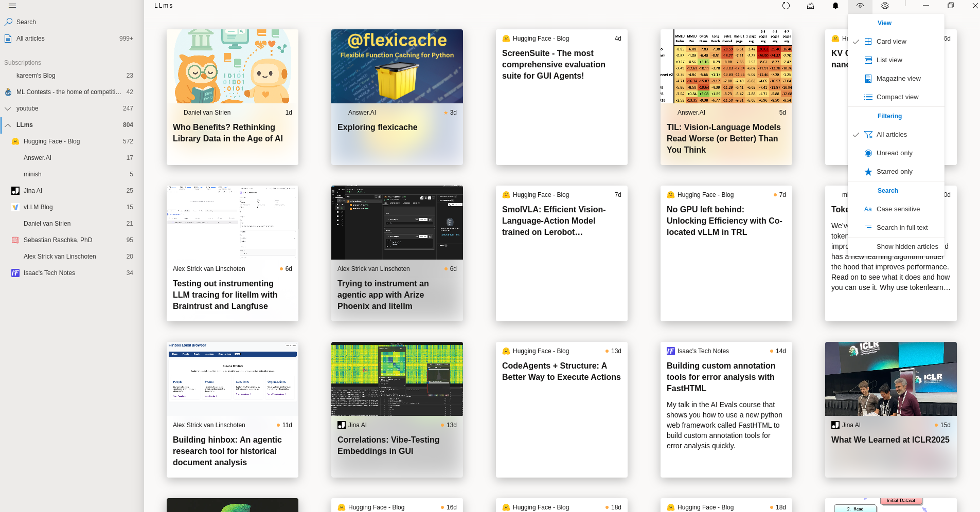The height and width of the screenshot is (512, 980).
Task: Click the Jina AI feed icon in sidebar
Action: click(x=15, y=191)
